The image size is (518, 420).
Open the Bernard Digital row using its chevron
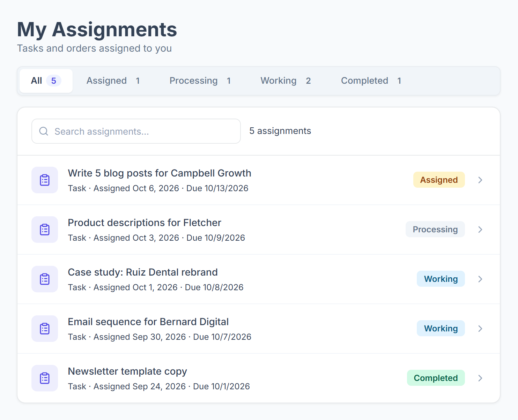tap(480, 329)
